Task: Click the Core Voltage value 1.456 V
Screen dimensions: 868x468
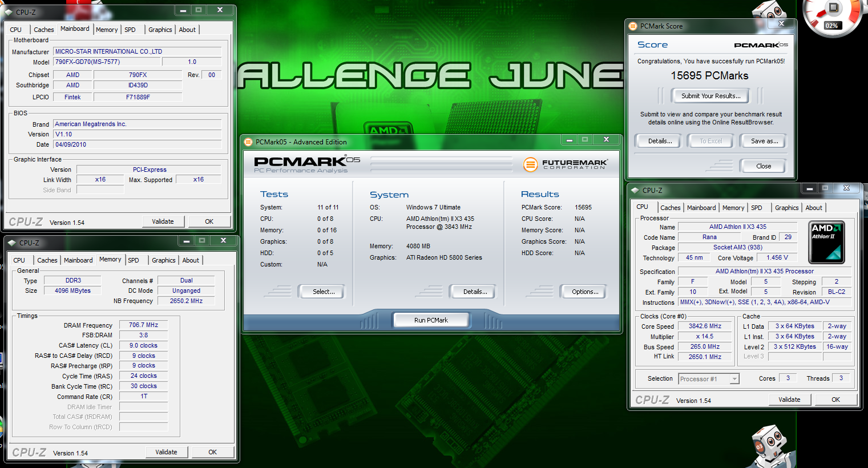Action: click(x=777, y=257)
